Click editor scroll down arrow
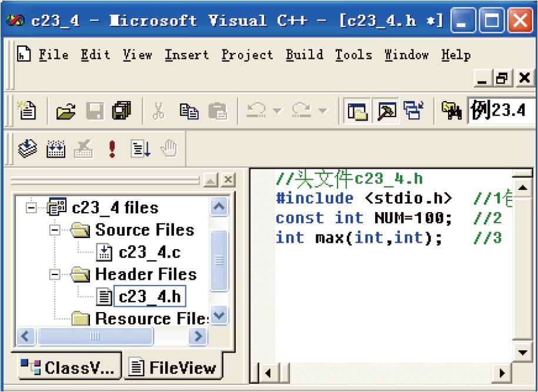 click(x=523, y=353)
